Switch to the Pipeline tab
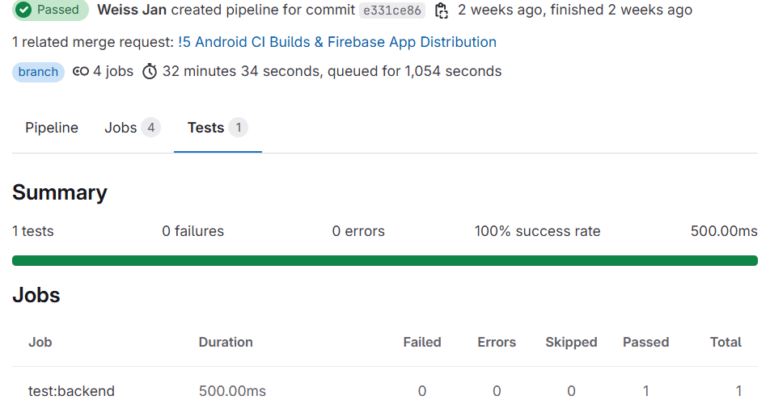The image size is (770, 400). (x=52, y=128)
